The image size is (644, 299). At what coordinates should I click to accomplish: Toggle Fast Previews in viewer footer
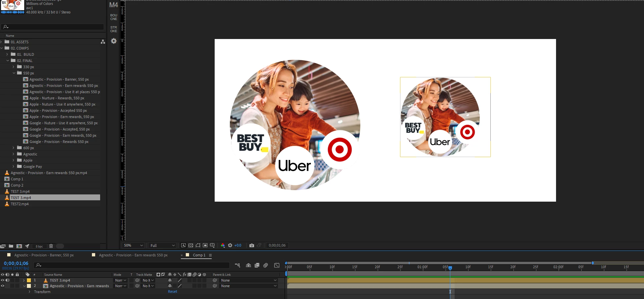click(x=183, y=246)
